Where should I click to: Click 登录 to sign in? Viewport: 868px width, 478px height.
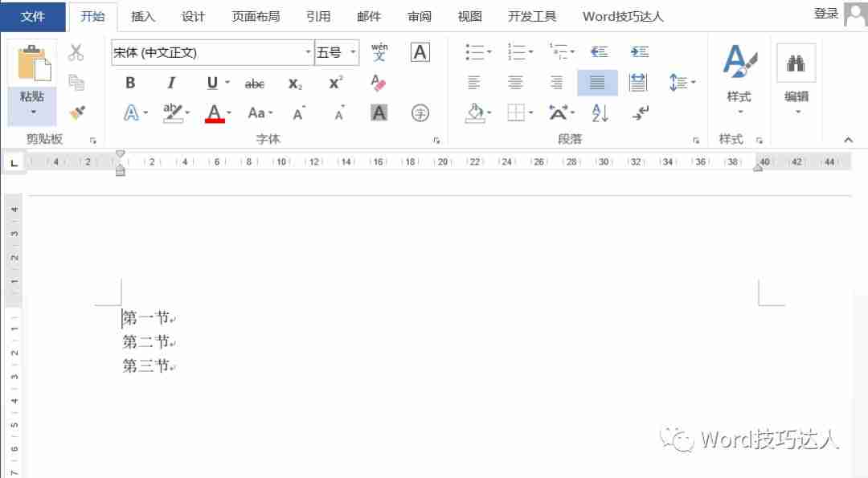(x=825, y=14)
